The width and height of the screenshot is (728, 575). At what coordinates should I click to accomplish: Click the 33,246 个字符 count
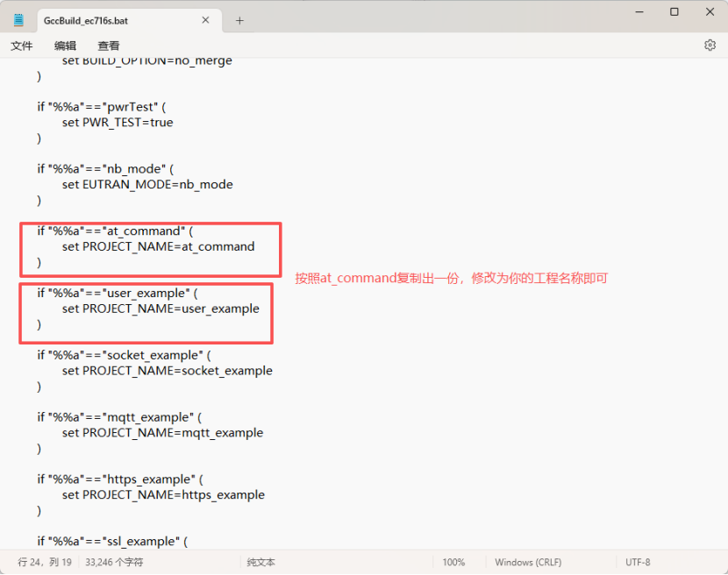pyautogui.click(x=114, y=562)
